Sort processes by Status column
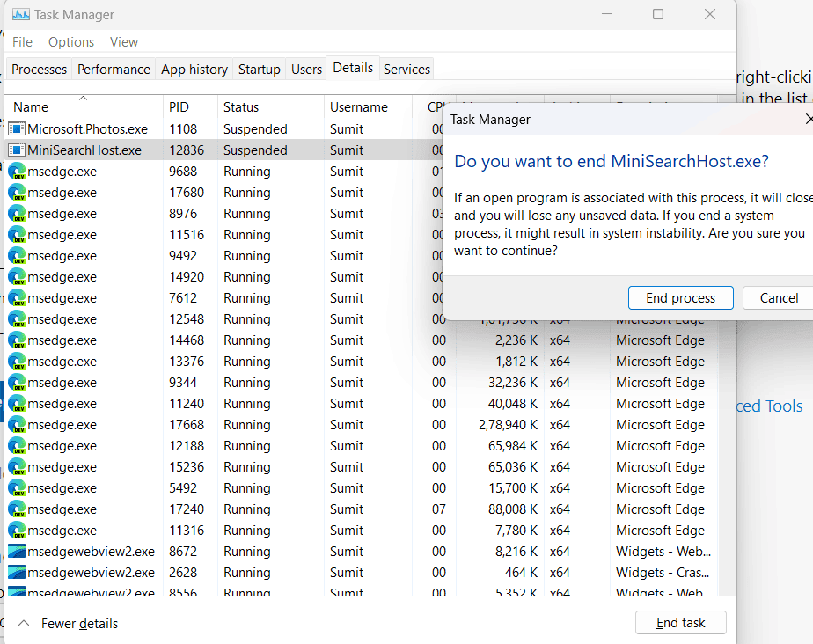The width and height of the screenshot is (813, 644). (241, 107)
